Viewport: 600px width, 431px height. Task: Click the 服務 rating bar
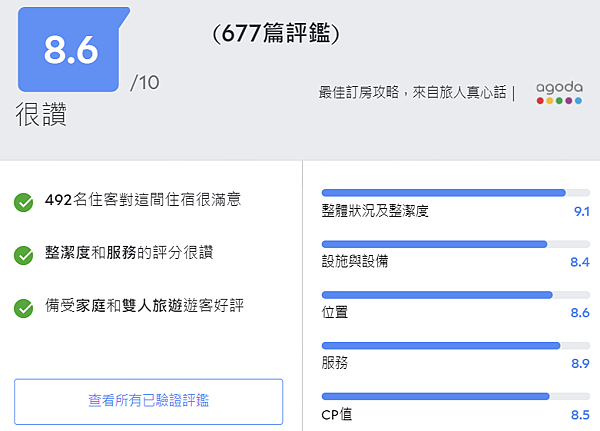pos(456,346)
